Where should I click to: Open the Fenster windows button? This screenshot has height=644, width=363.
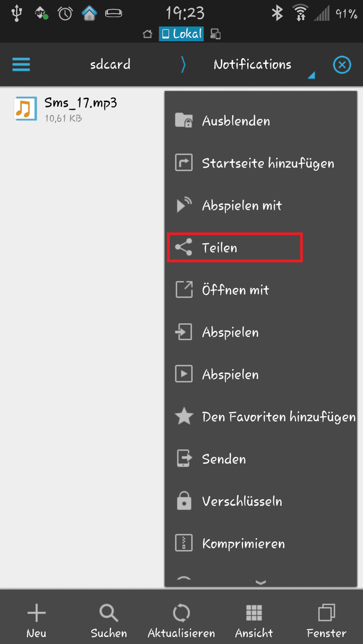327,621
